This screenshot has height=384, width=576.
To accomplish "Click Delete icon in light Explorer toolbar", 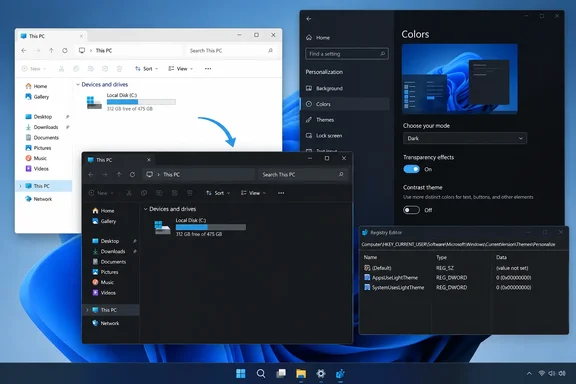I will click(x=119, y=69).
